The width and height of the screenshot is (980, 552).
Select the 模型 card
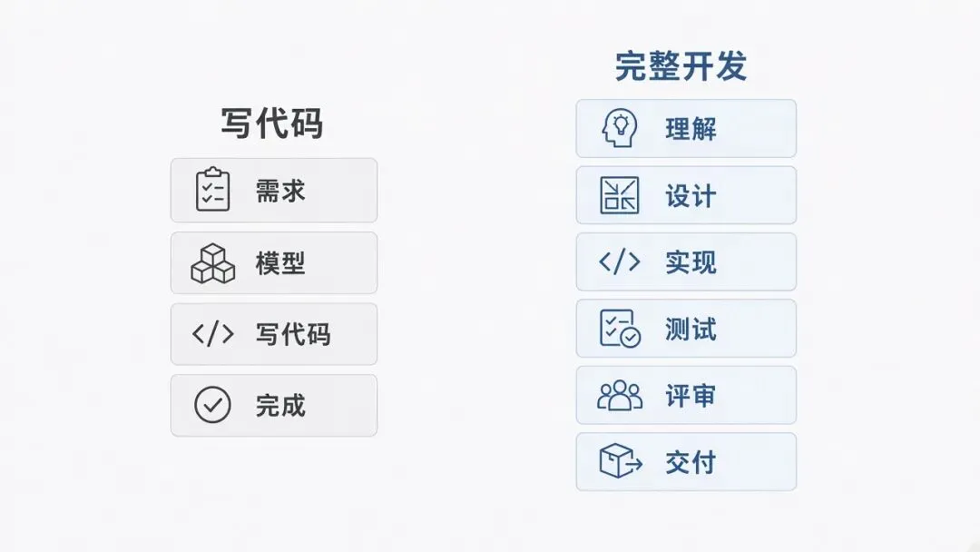point(274,262)
